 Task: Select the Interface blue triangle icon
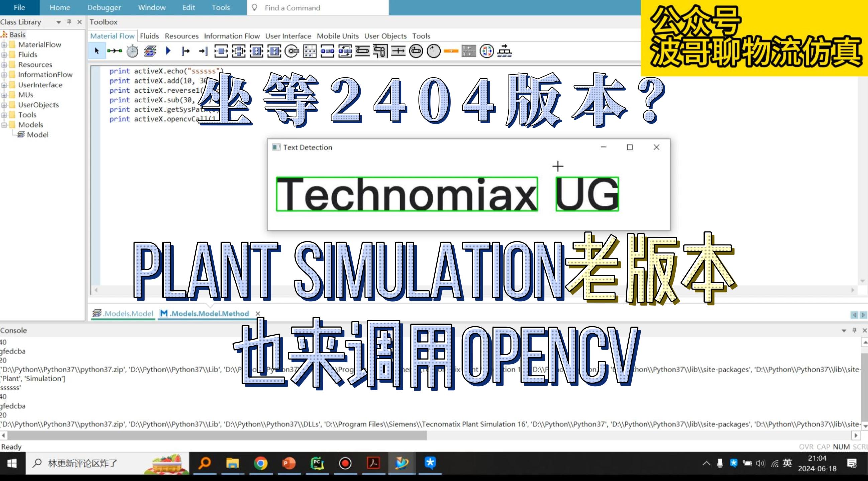pyautogui.click(x=168, y=51)
